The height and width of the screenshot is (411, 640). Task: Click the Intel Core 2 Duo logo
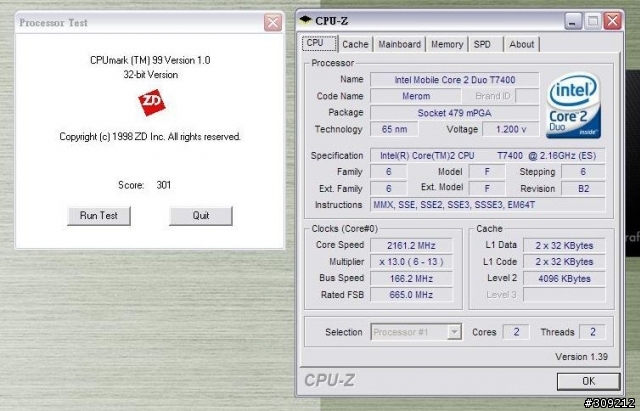(x=573, y=106)
